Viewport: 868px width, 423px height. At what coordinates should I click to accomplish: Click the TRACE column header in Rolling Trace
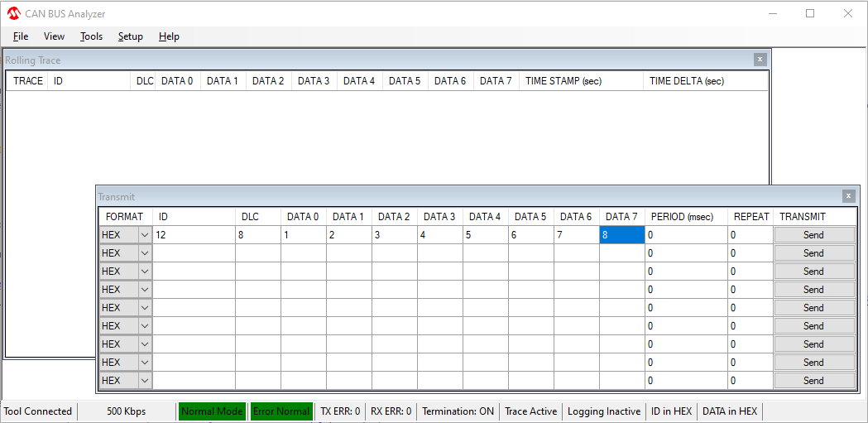click(x=27, y=81)
